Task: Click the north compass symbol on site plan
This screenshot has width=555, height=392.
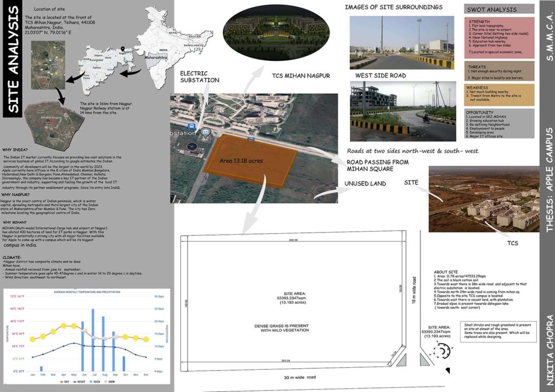Action: pos(442,351)
